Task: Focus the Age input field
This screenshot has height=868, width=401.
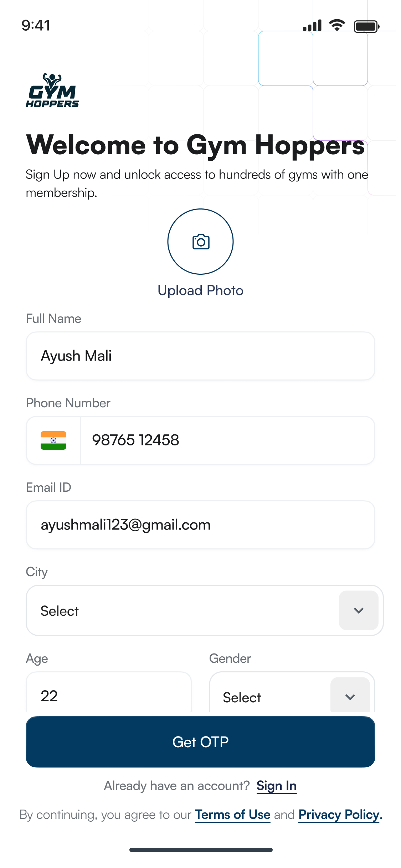Action: pos(109,695)
